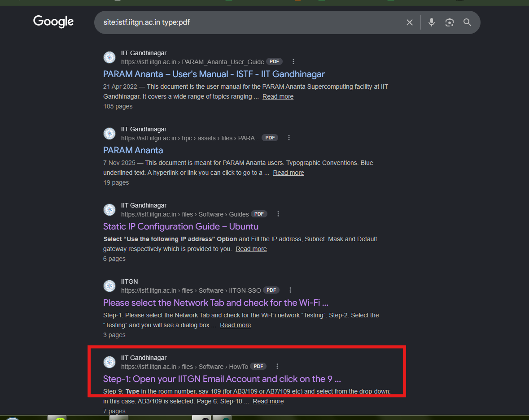Open search by image camera icon
Viewport: 529px width, 420px height.
click(450, 22)
